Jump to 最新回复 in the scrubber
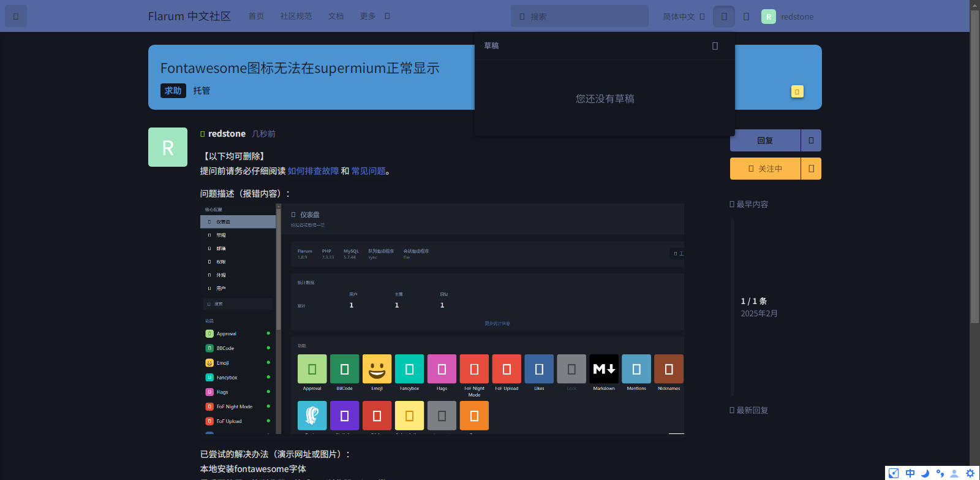The image size is (980, 480). click(748, 410)
